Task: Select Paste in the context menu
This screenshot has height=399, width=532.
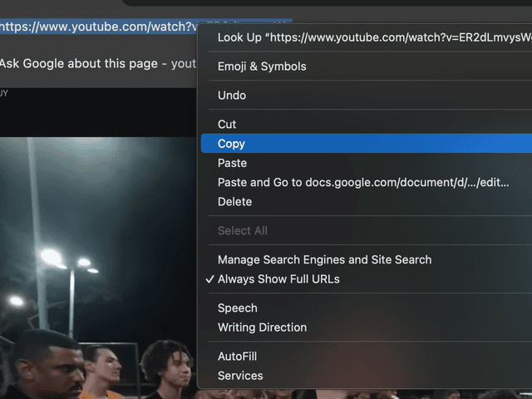Action: [x=367, y=163]
